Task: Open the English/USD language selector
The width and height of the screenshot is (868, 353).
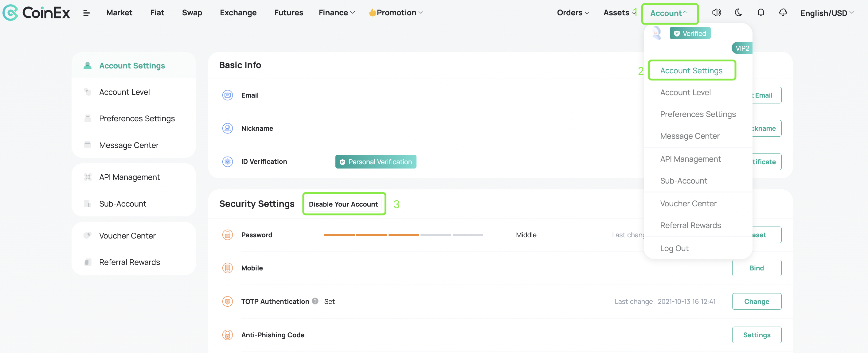Action: click(x=827, y=13)
